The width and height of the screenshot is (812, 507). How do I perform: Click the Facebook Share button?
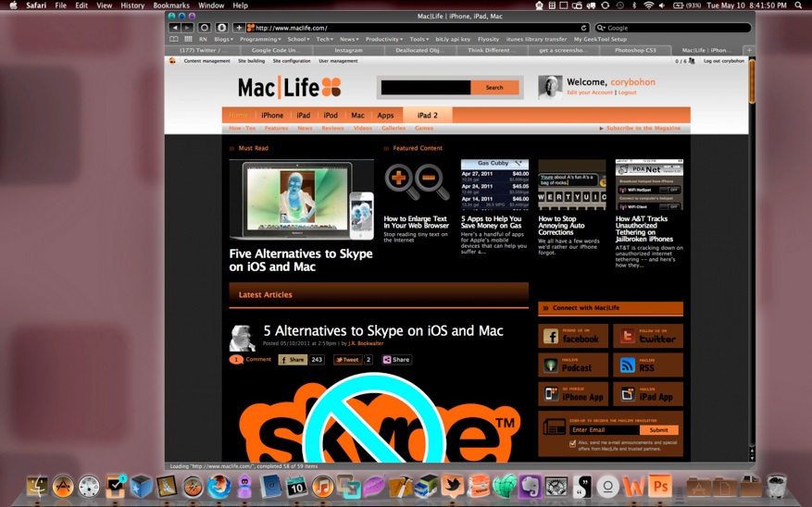293,360
